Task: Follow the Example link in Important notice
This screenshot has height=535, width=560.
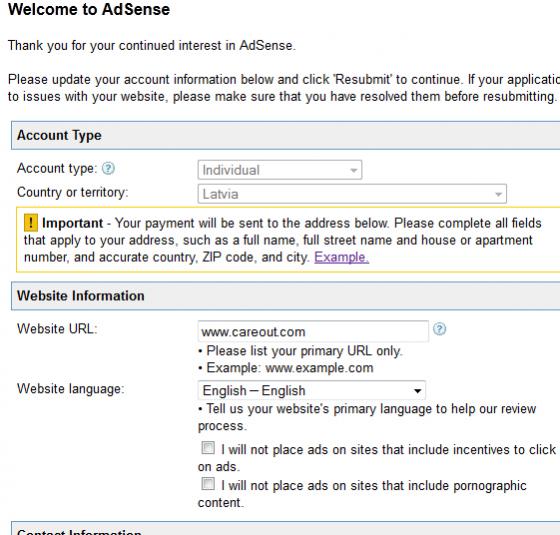Action: pos(341,257)
